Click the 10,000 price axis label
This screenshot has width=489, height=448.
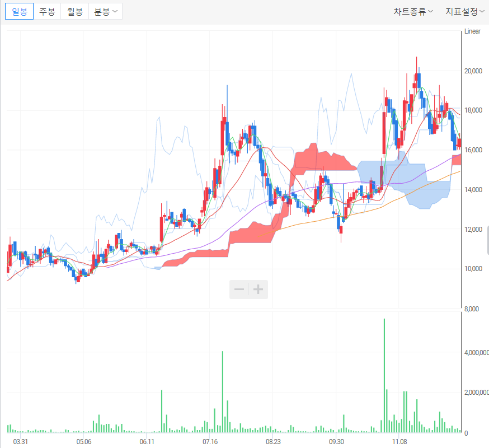473,268
